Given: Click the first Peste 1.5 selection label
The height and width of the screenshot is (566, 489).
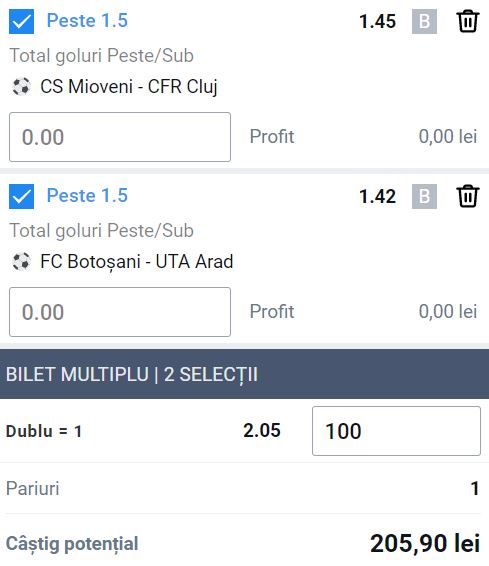Looking at the screenshot, I should (x=87, y=21).
